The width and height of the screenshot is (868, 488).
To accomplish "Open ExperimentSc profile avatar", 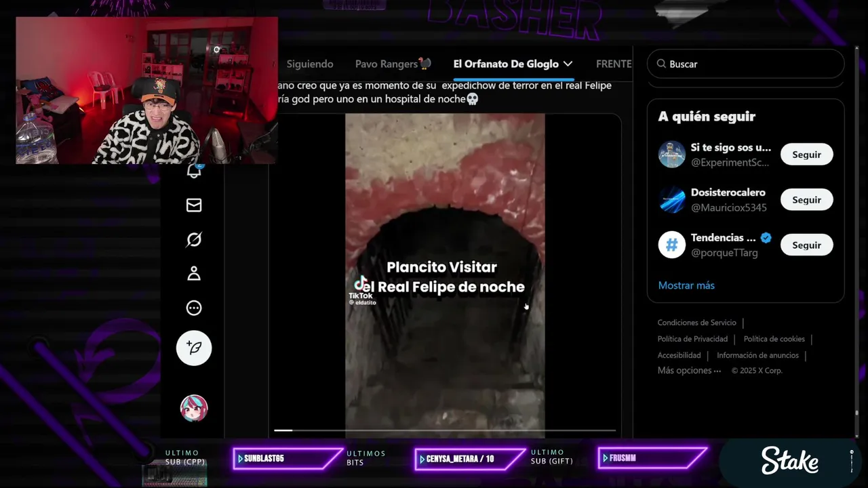I will (x=672, y=155).
